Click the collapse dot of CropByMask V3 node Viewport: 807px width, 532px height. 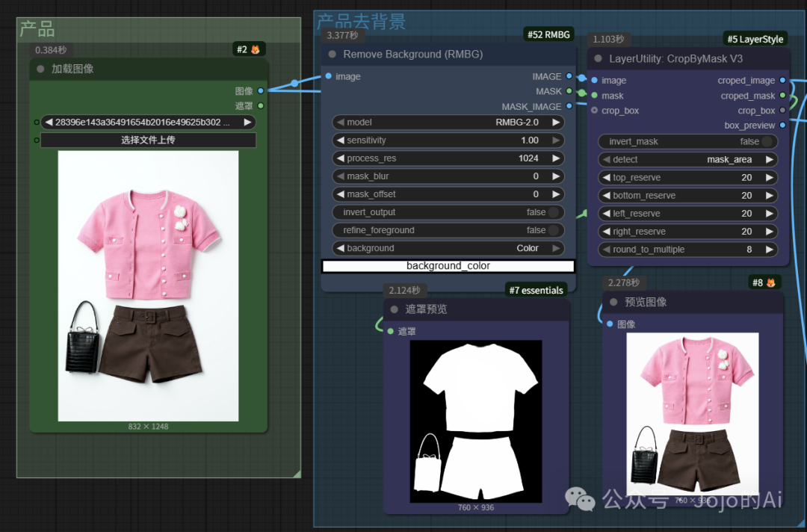point(598,58)
